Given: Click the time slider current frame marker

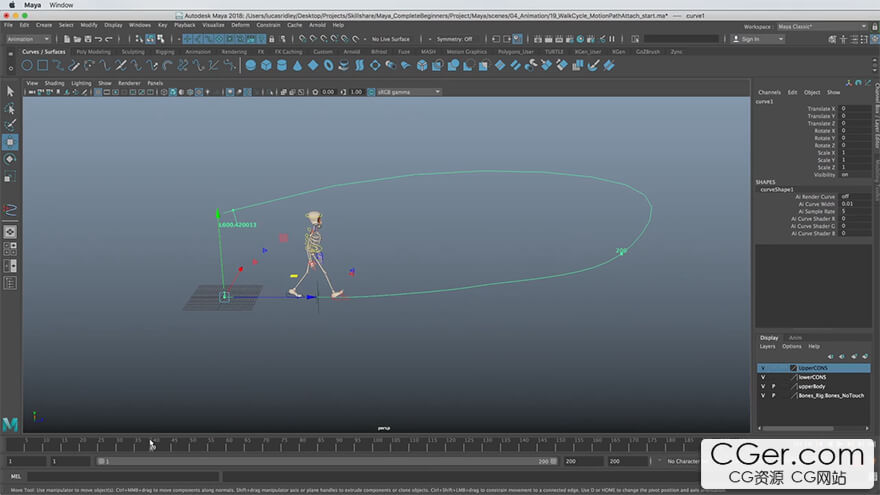Looking at the screenshot, I should pos(153,446).
